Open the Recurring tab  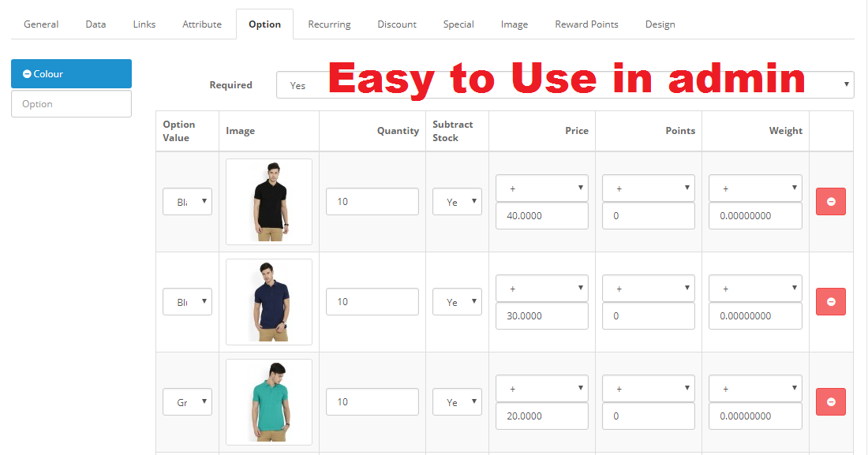point(329,24)
